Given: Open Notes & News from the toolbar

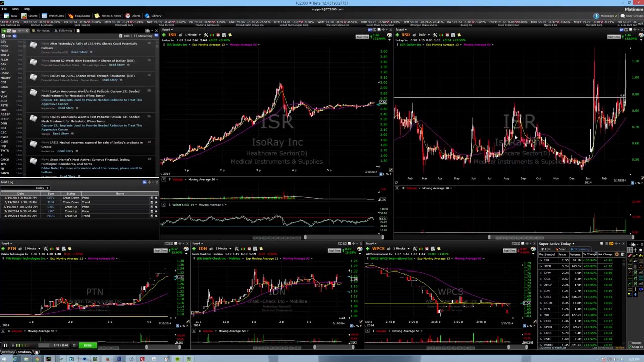Looking at the screenshot, I should 108,16.
